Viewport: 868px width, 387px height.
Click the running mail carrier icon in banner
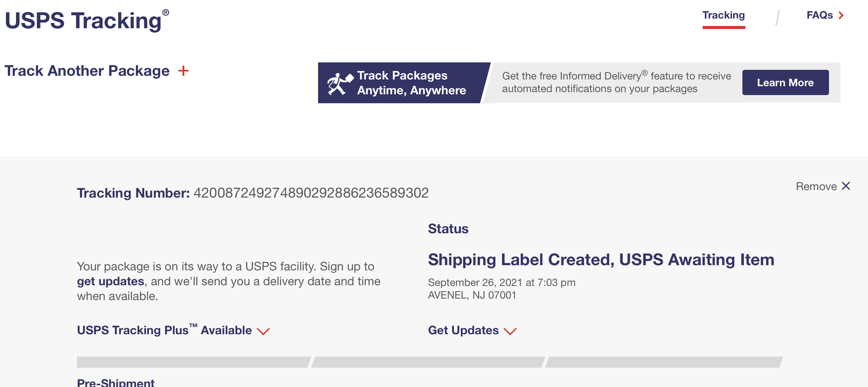coord(340,83)
